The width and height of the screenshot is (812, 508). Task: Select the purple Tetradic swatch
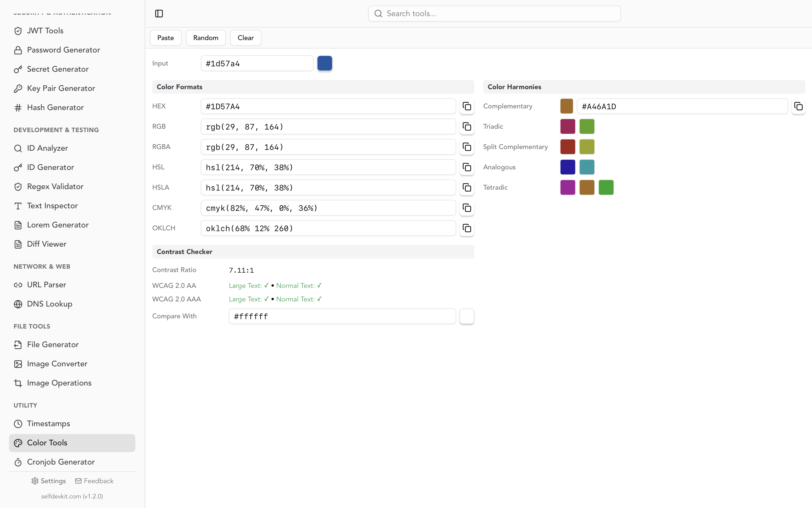568,187
